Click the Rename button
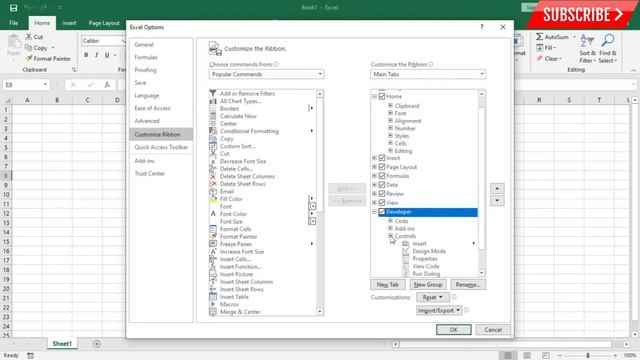 (468, 284)
